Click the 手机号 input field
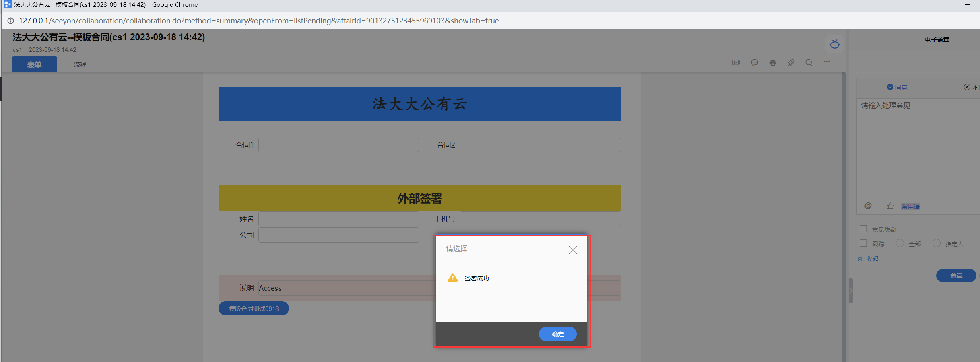This screenshot has height=362, width=980. coord(540,219)
